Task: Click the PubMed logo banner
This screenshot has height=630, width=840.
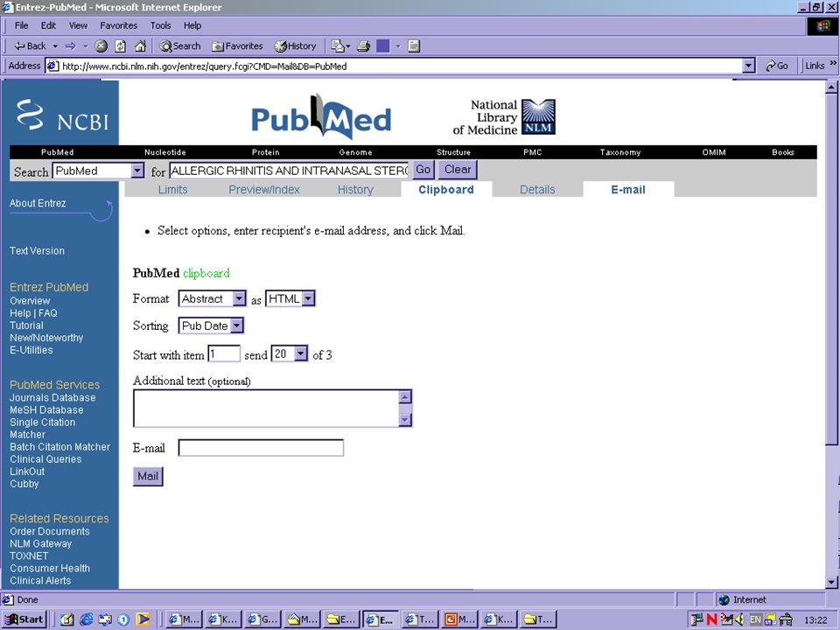Action: point(321,118)
